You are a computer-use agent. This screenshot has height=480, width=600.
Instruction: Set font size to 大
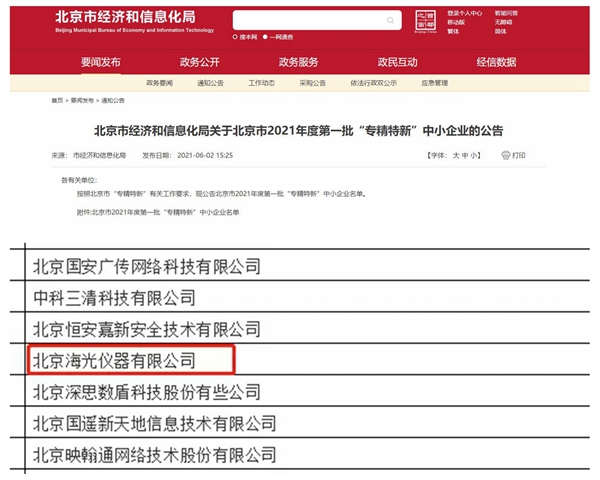pyautogui.click(x=456, y=155)
